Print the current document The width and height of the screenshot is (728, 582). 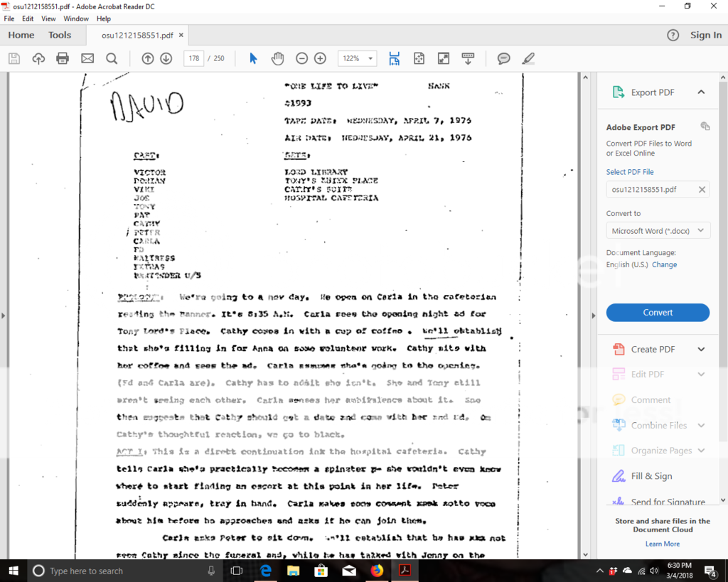pos(62,58)
